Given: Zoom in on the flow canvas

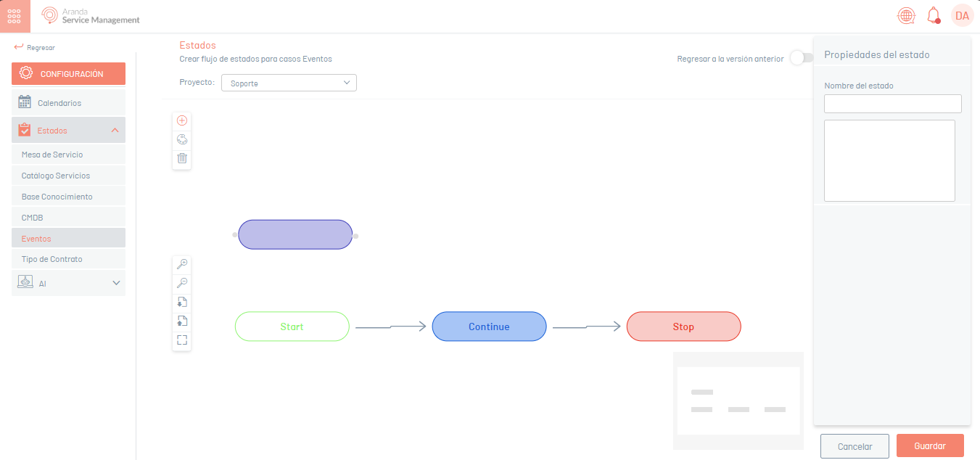Looking at the screenshot, I should coord(182,264).
